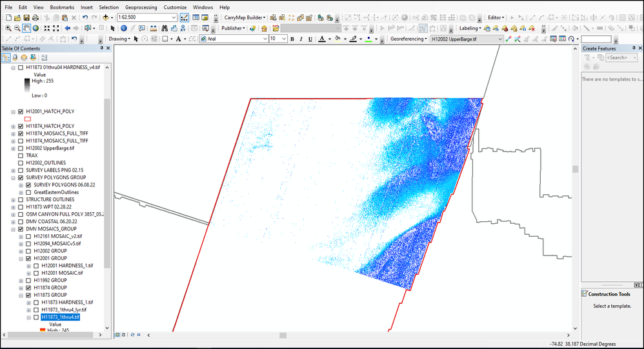The width and height of the screenshot is (644, 349).
Task: Expand the H11992 GROUP tree node
Action: click(x=21, y=281)
